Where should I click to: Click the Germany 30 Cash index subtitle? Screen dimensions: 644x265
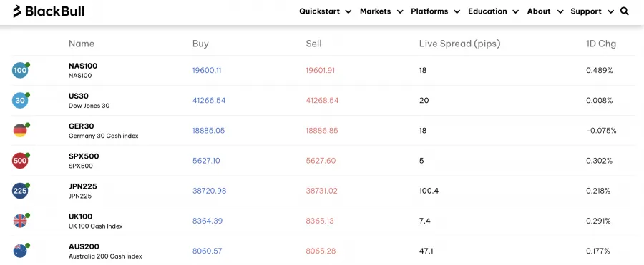(104, 136)
